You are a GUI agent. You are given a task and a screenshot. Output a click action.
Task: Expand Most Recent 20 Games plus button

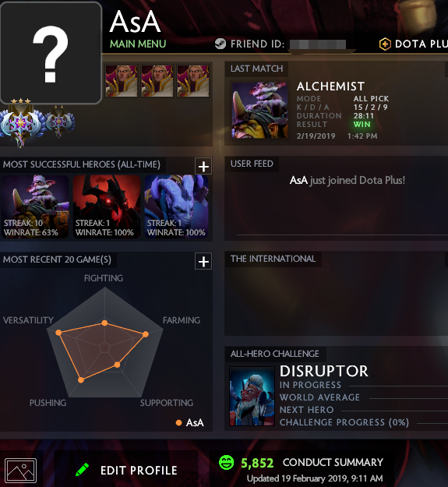203,262
